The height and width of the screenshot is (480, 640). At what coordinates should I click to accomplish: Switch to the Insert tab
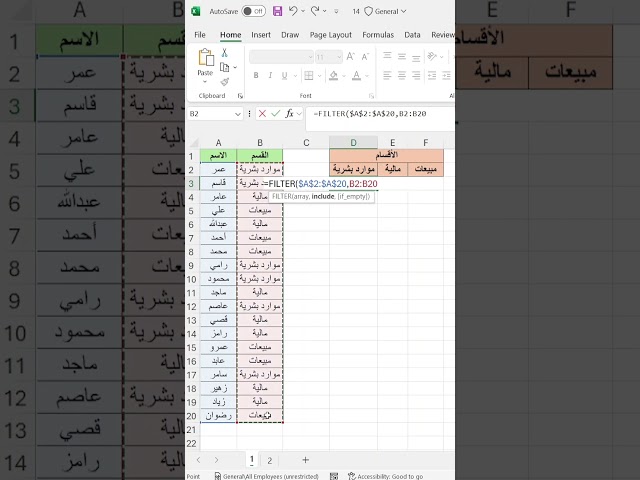261,35
